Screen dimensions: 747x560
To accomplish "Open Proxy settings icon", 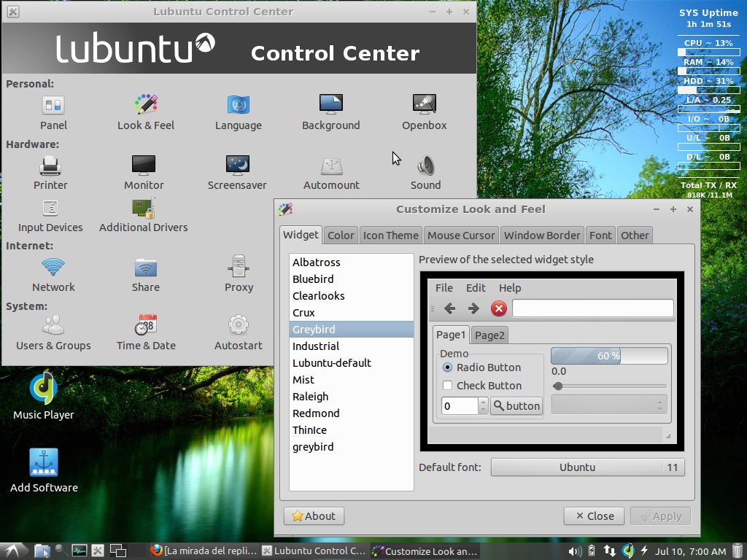I will pos(239,267).
